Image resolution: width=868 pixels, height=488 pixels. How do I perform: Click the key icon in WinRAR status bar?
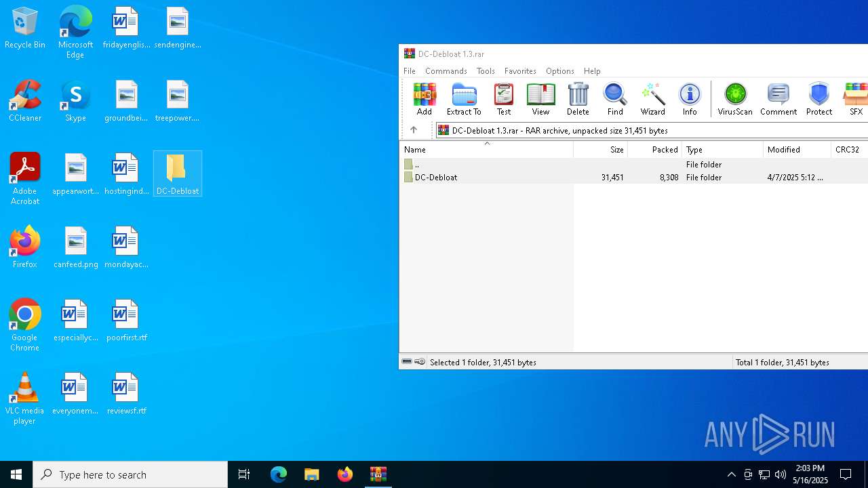click(x=420, y=362)
